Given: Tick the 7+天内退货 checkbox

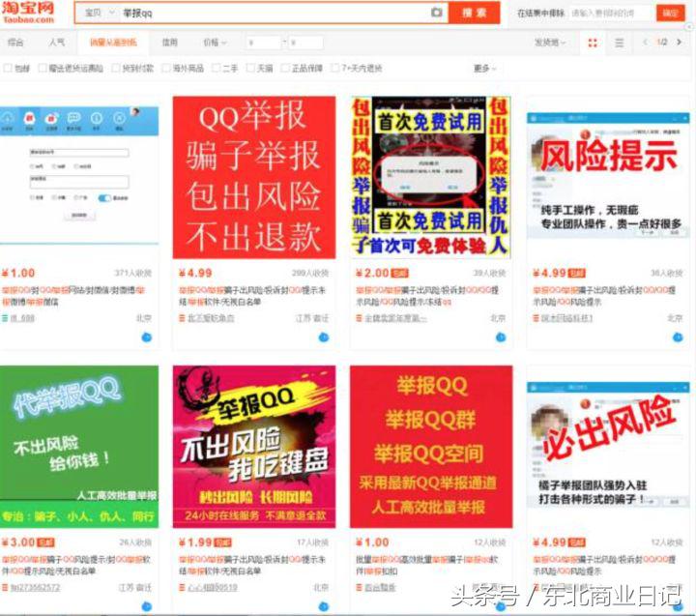Looking at the screenshot, I should [335, 68].
